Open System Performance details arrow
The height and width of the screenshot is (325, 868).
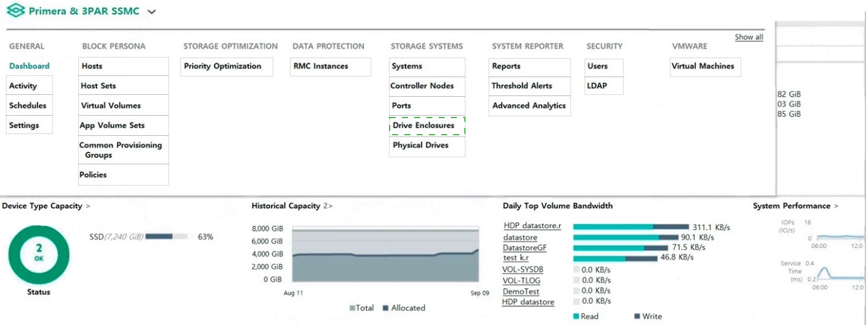(x=836, y=206)
